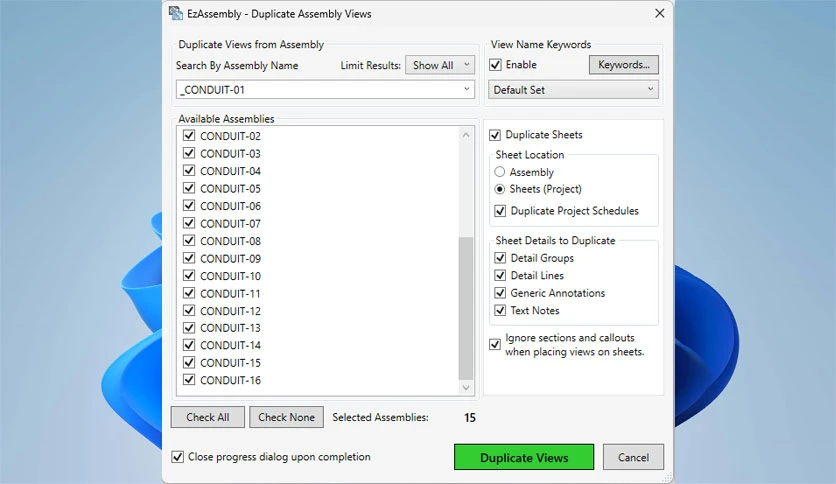The width and height of the screenshot is (836, 484).
Task: Open the Limit Results Show All dropdown
Action: tap(440, 65)
